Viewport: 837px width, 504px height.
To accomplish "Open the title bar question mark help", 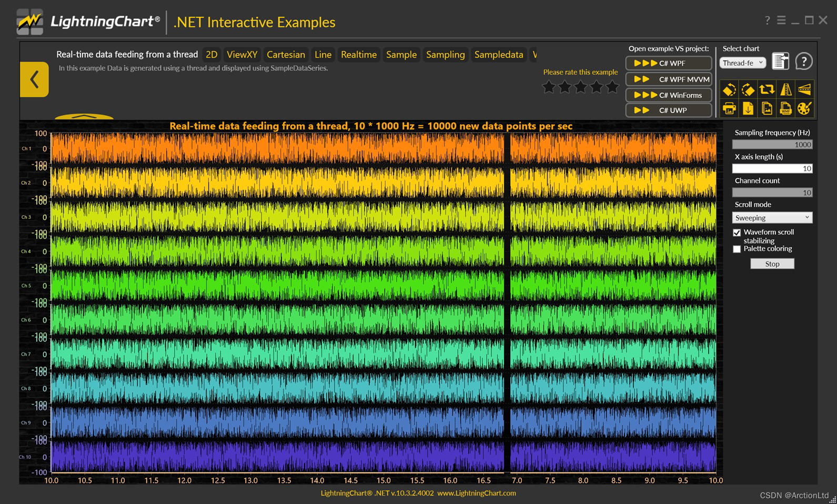I will [767, 20].
